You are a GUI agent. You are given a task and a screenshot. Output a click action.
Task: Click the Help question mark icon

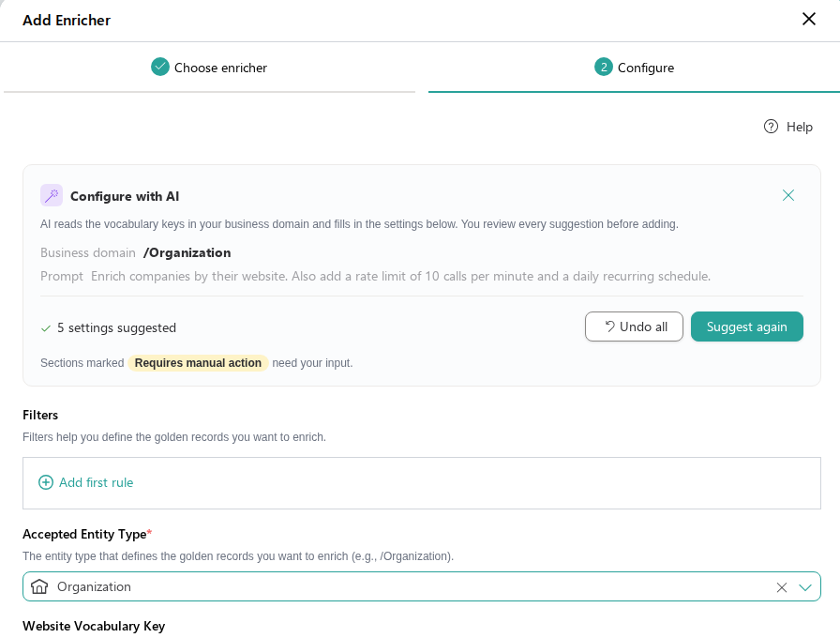pyautogui.click(x=771, y=127)
